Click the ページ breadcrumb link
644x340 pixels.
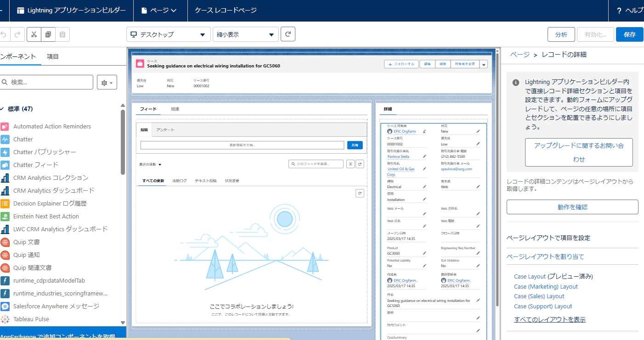(x=520, y=55)
